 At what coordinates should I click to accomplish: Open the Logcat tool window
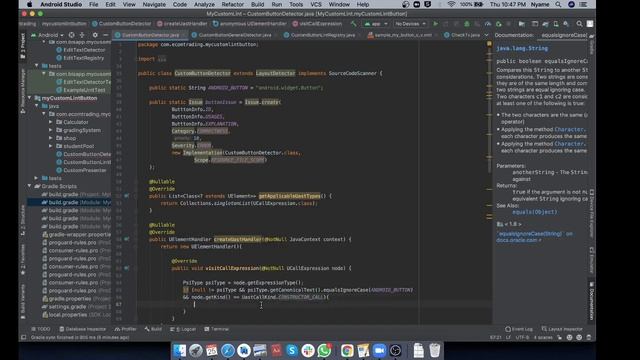pyautogui.click(x=183, y=329)
